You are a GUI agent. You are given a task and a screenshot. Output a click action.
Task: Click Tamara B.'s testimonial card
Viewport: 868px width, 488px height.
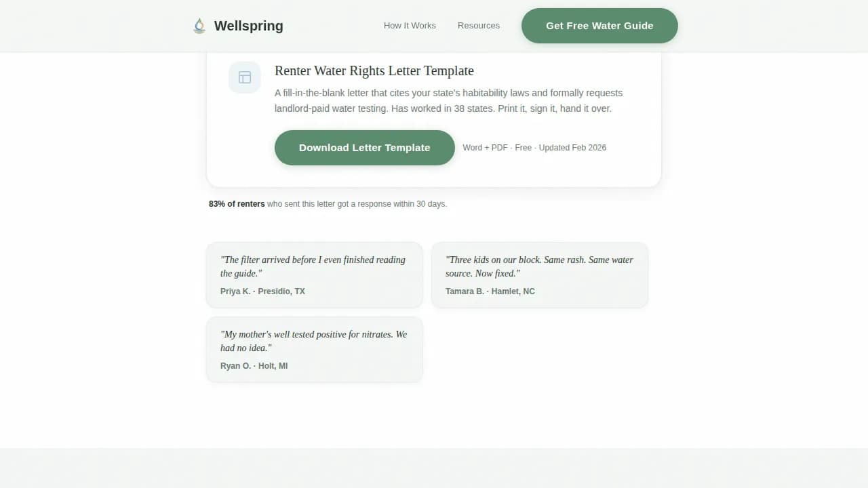click(x=540, y=274)
